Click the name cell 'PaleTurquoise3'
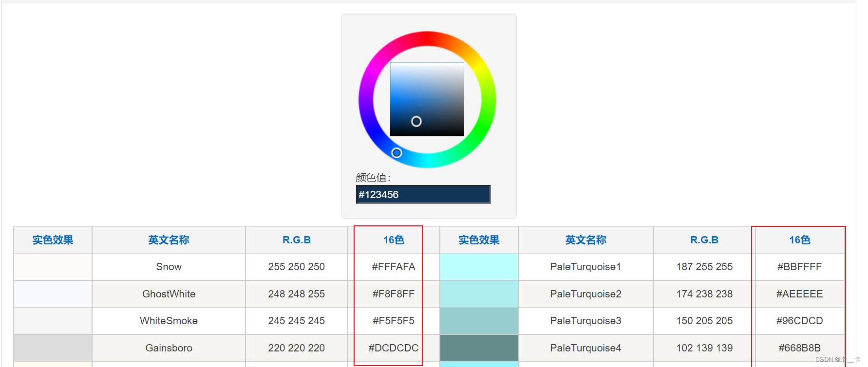Screen dimensions: 868x367 coord(585,321)
